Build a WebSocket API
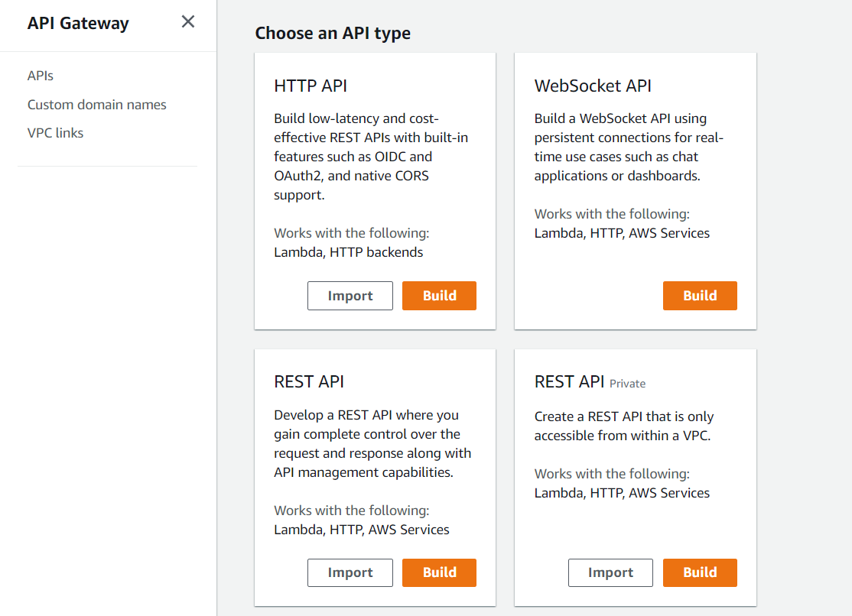 click(700, 296)
